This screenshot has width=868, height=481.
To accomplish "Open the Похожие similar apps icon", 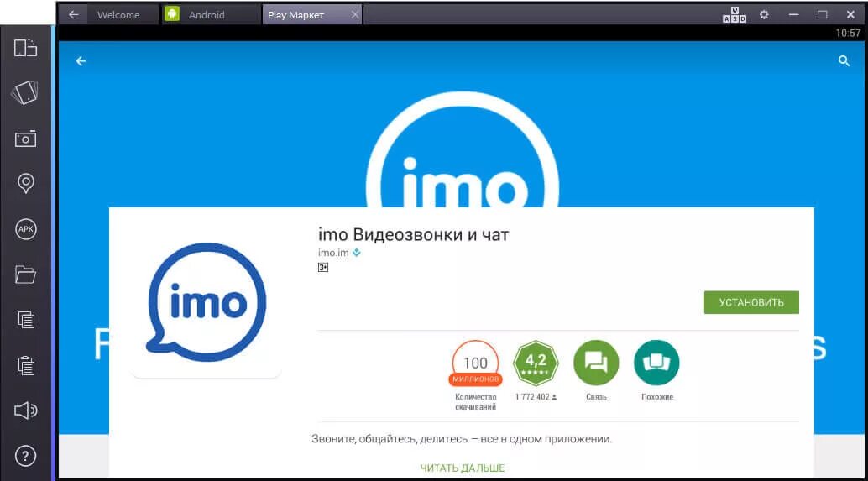I will (x=656, y=363).
